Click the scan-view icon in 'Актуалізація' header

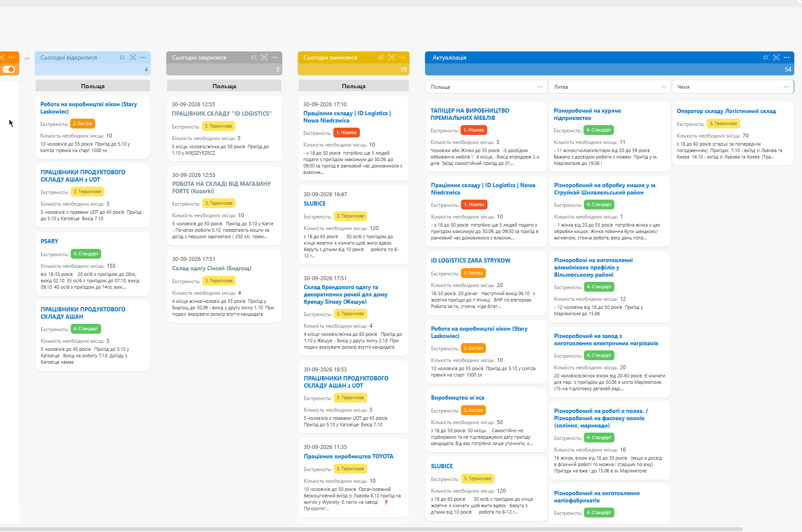click(x=776, y=57)
